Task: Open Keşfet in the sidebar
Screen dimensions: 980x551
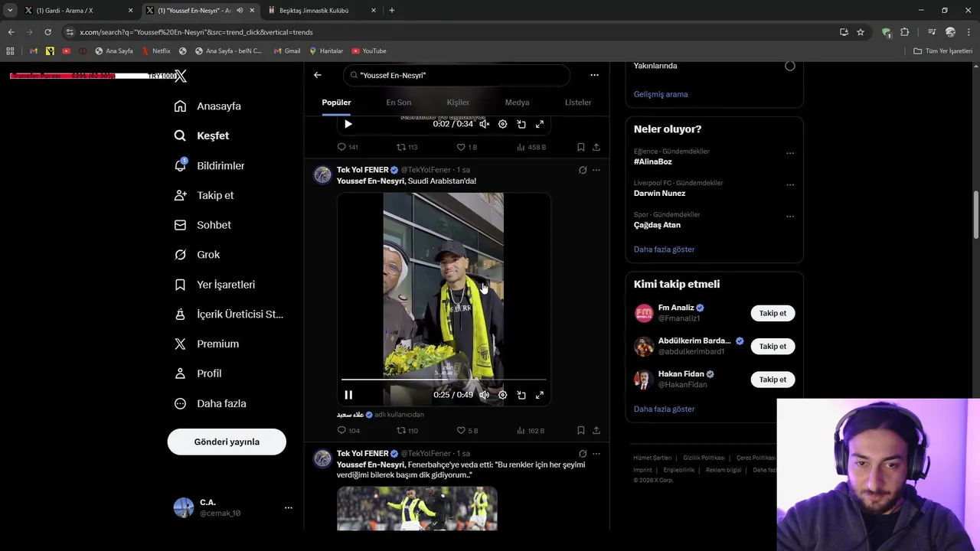Action: tap(202, 135)
